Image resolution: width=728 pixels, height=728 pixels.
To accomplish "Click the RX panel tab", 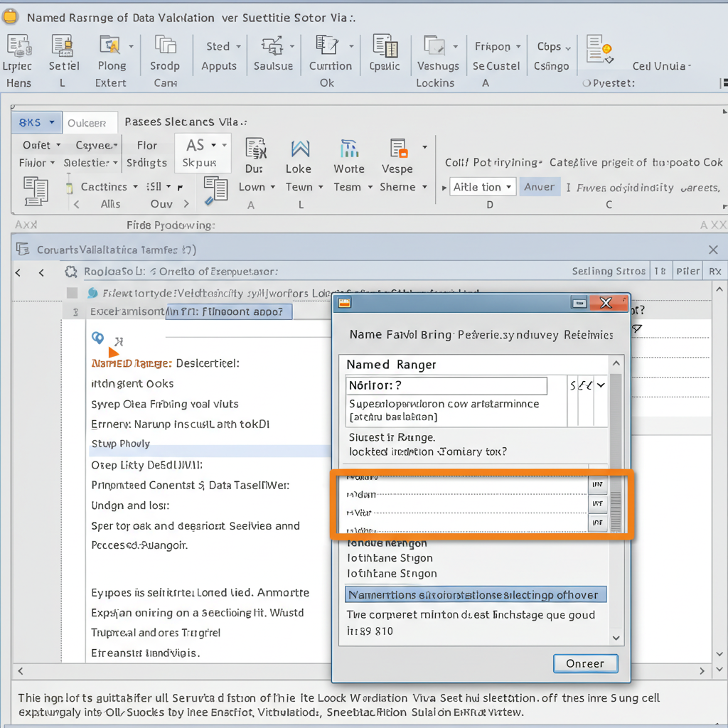I will click(715, 271).
